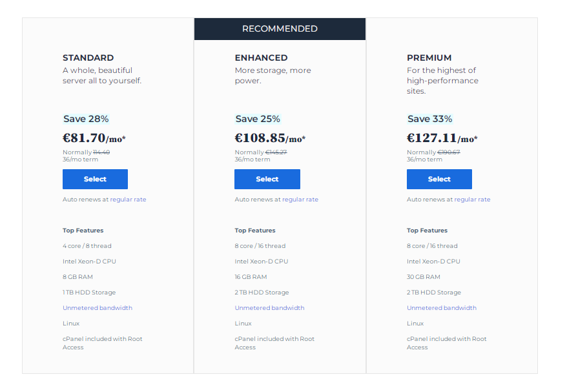Click '8 GB RAM' feature
This screenshot has width=567, height=392.
coord(77,277)
